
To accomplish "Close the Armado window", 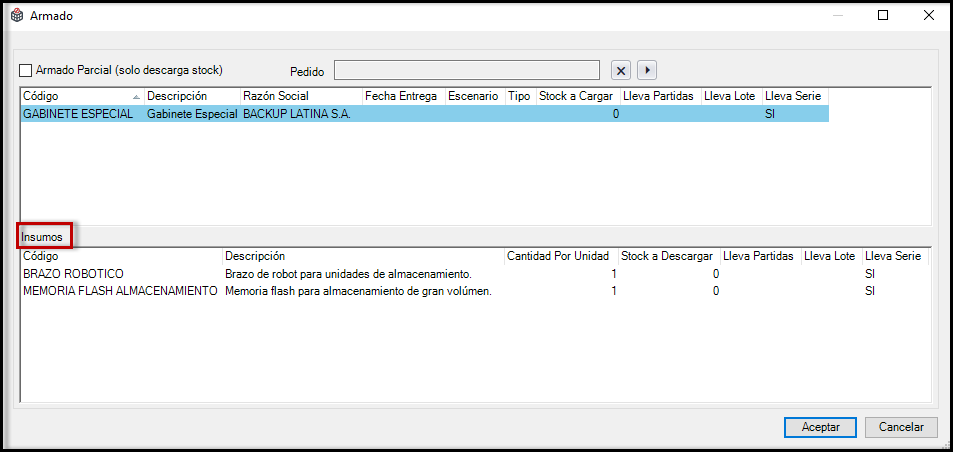I will click(929, 16).
